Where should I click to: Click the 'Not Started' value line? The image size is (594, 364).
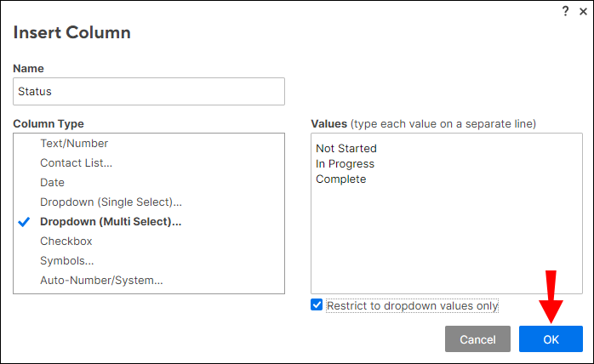(x=346, y=149)
